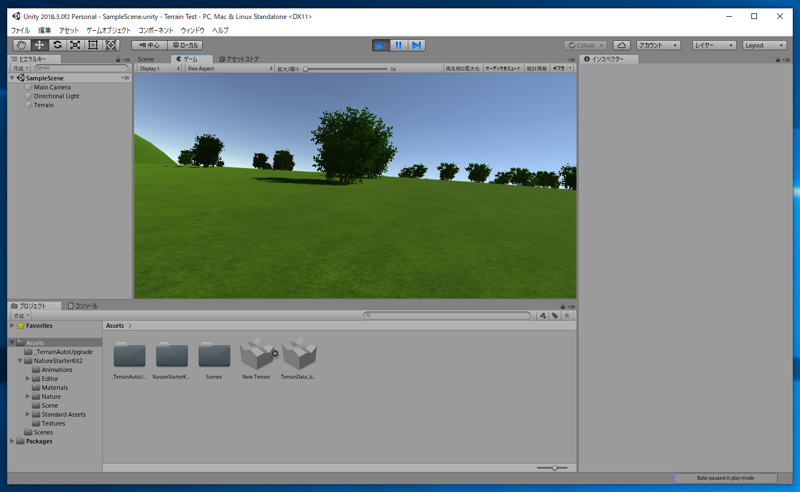Toggle 再生時に最大化 option
The width and height of the screenshot is (800, 492).
click(462, 68)
